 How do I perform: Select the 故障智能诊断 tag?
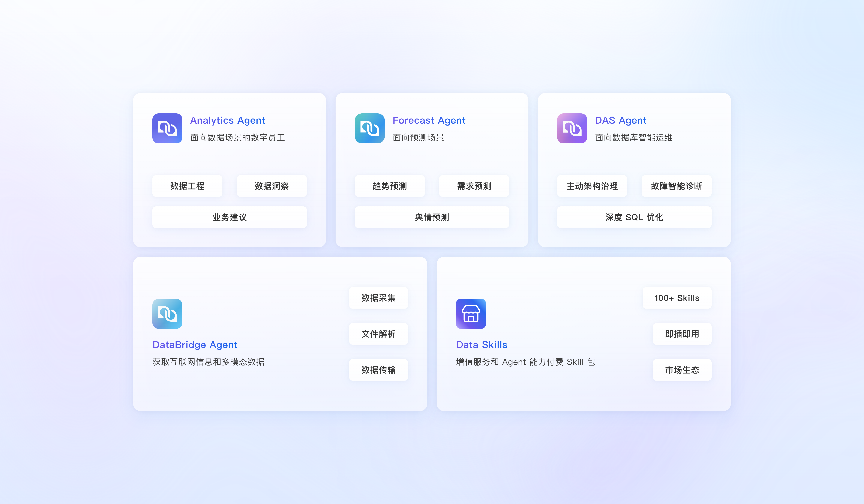[x=676, y=186]
